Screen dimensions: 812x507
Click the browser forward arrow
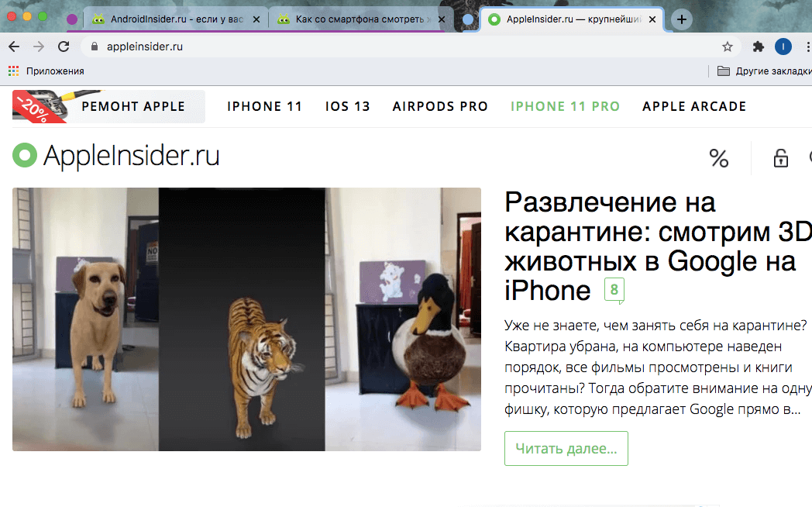click(x=39, y=47)
